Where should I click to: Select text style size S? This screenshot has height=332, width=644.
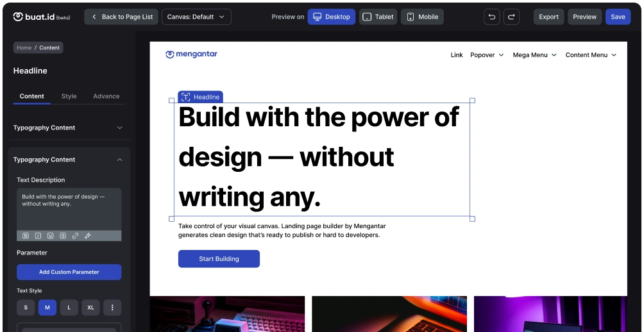[26, 308]
